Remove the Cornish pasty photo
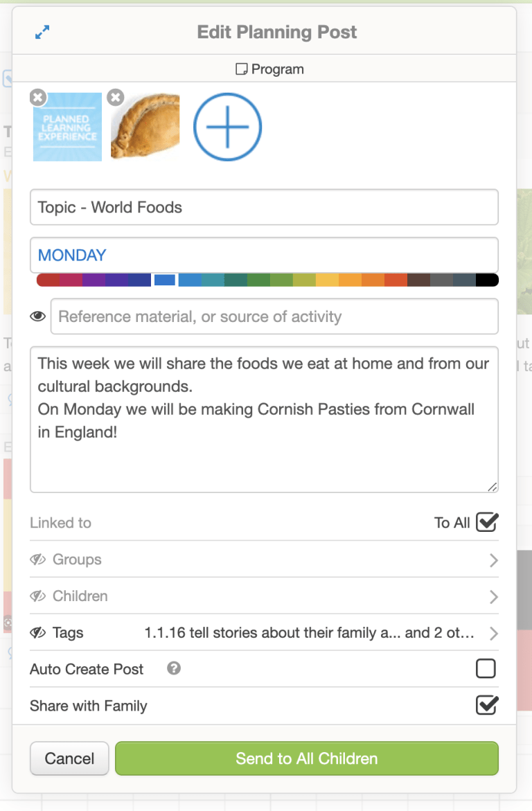 pyautogui.click(x=116, y=98)
